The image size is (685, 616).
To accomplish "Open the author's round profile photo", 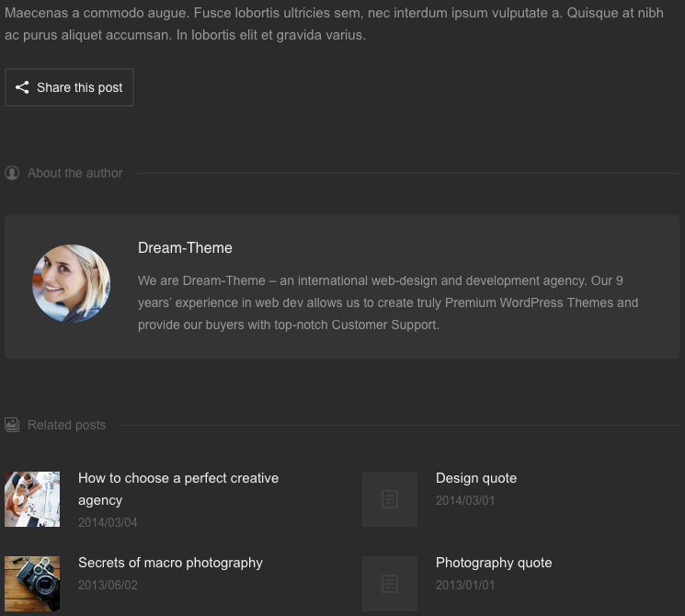I will pyautogui.click(x=72, y=283).
